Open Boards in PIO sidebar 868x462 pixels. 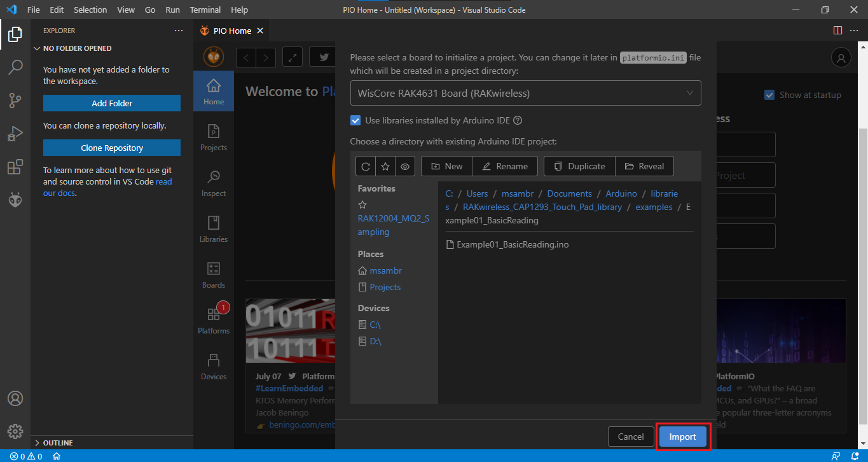214,276
